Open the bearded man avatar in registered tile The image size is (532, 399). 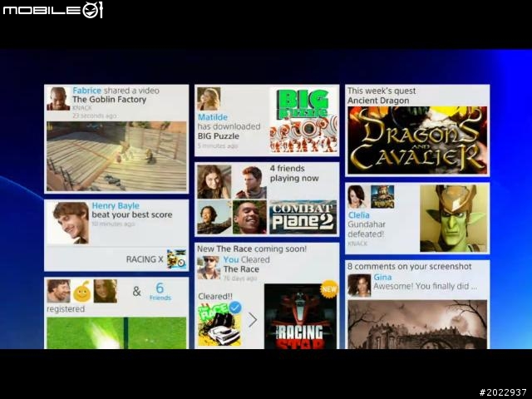pyautogui.click(x=58, y=291)
